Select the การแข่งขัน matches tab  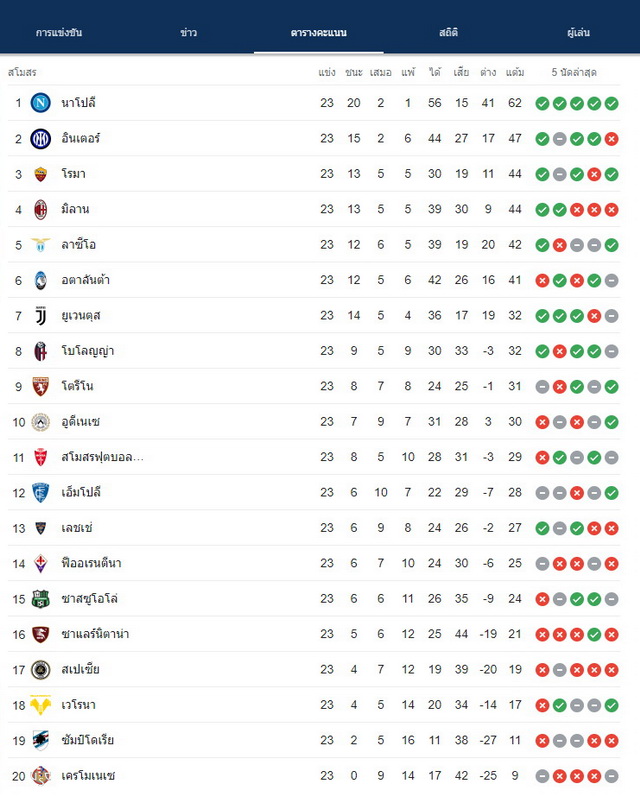(59, 33)
